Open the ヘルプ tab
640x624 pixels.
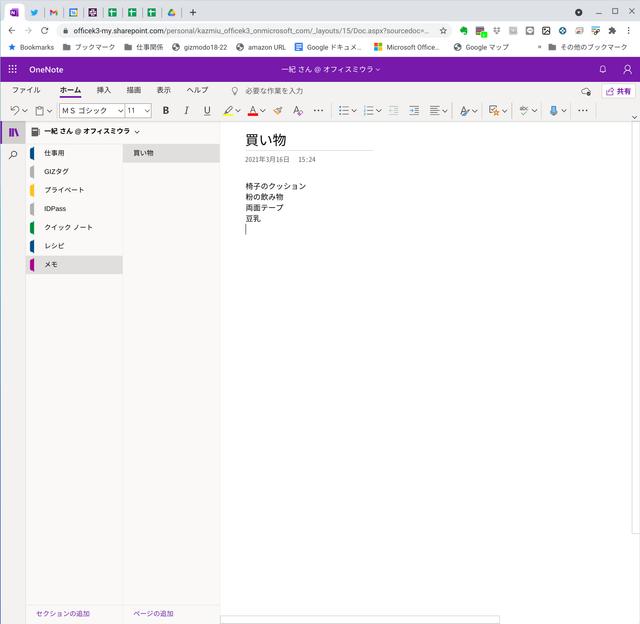[198, 90]
